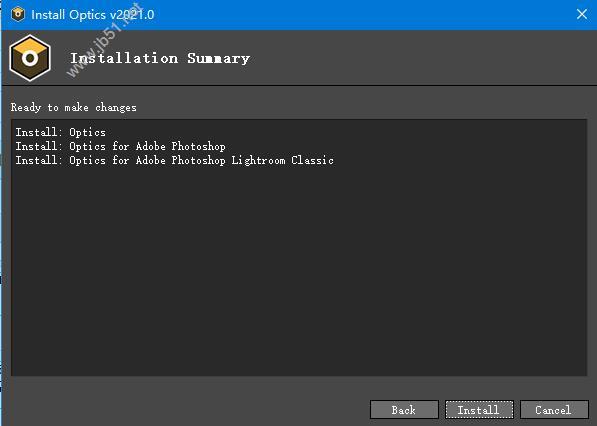Click the small Optics icon in the title bar
Screen dimensions: 597x426
pyautogui.click(x=18, y=14)
